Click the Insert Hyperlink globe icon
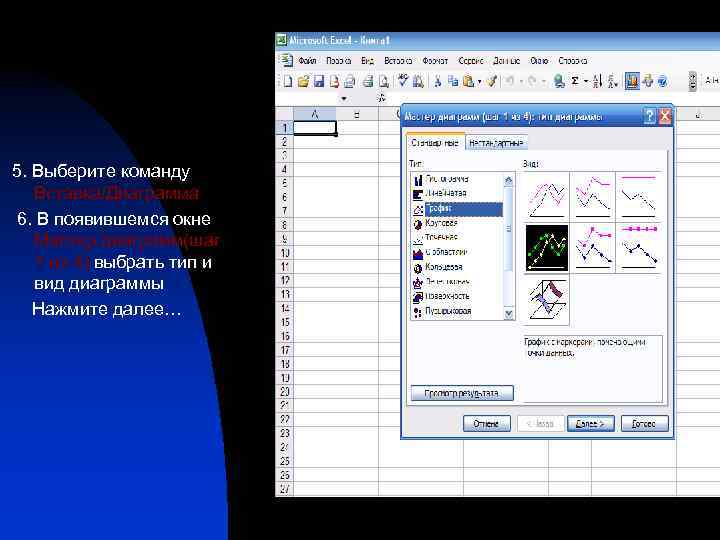Screen dimensions: 720x540 click(x=559, y=81)
